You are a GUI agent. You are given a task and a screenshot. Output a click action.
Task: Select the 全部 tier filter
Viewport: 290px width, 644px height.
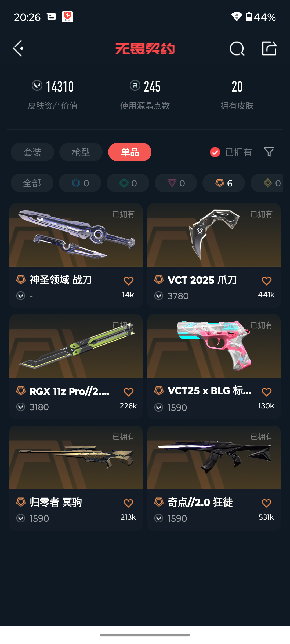tap(32, 183)
